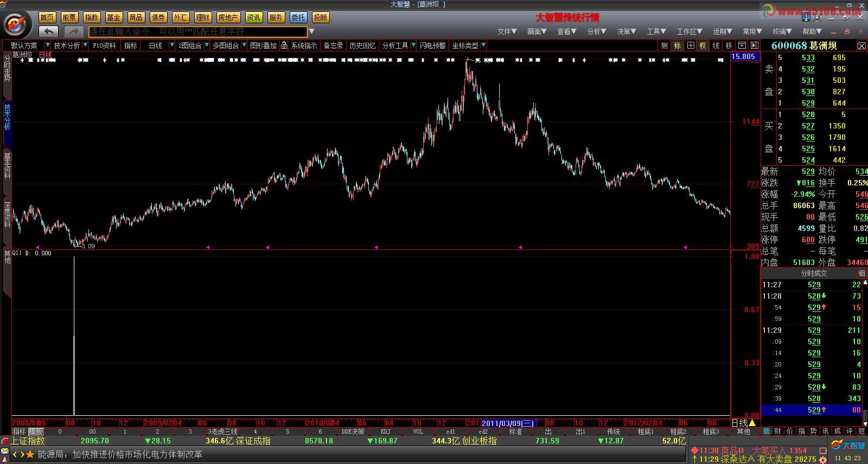This screenshot has width=868, height=464.
Task: Click the 移 move chart icon
Action: (x=729, y=46)
